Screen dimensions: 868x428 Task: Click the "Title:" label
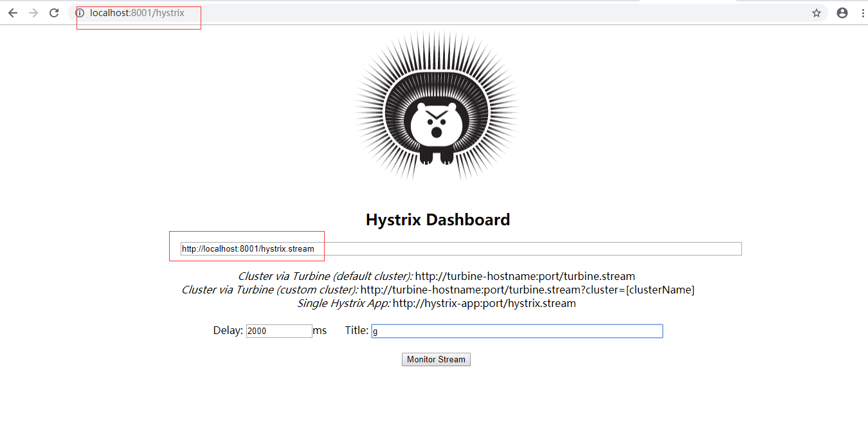coord(357,331)
